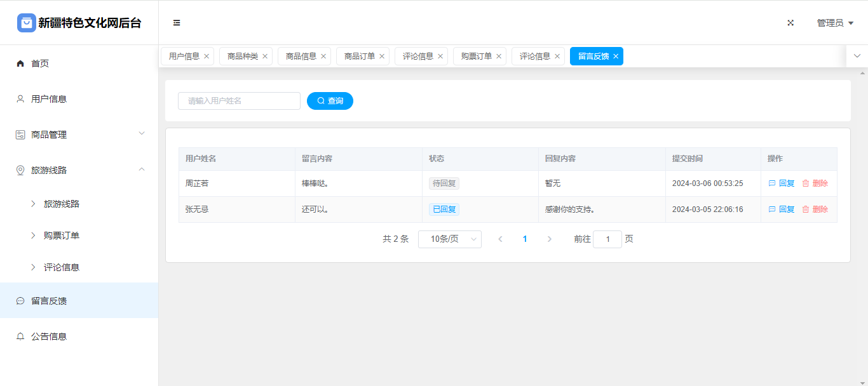This screenshot has height=386, width=868.
Task: Click the page jump number field
Action: 607,239
